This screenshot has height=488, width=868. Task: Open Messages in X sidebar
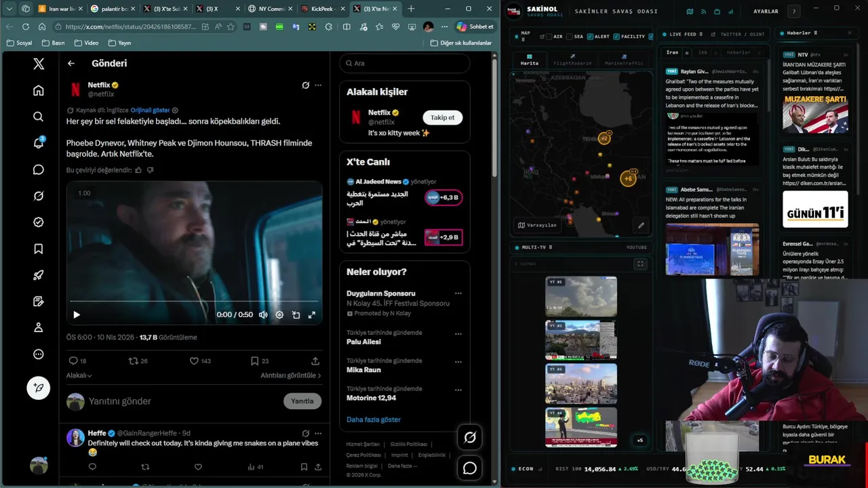(x=39, y=169)
